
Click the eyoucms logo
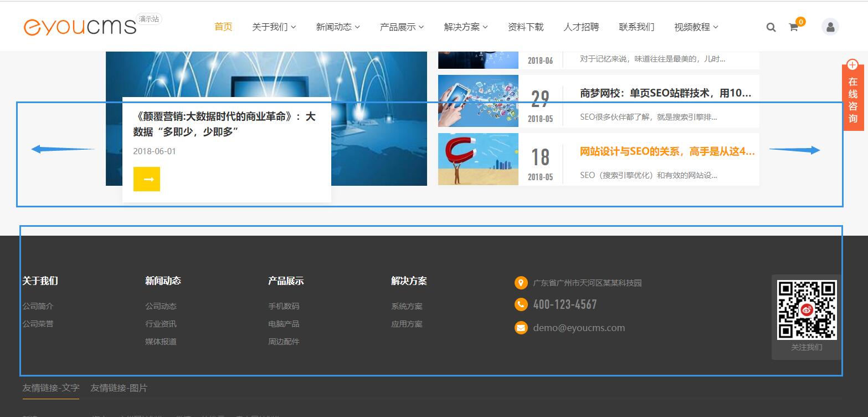point(80,27)
